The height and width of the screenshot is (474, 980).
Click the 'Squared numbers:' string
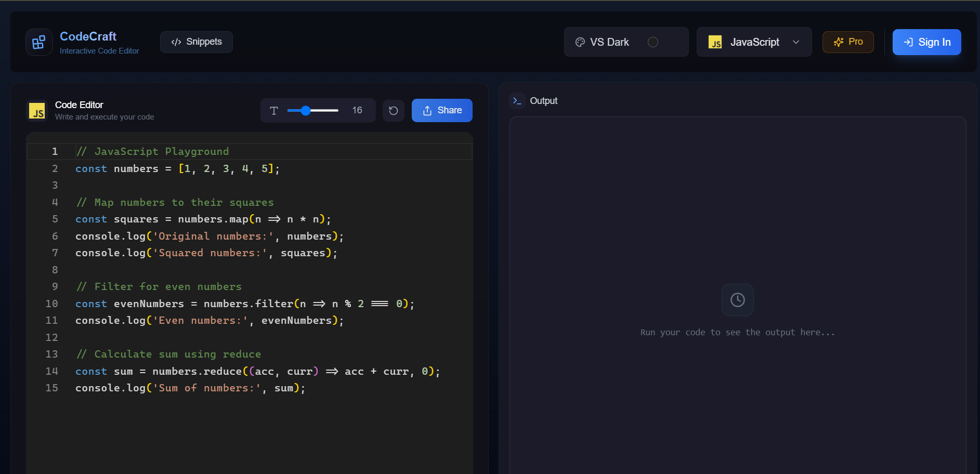[210, 253]
